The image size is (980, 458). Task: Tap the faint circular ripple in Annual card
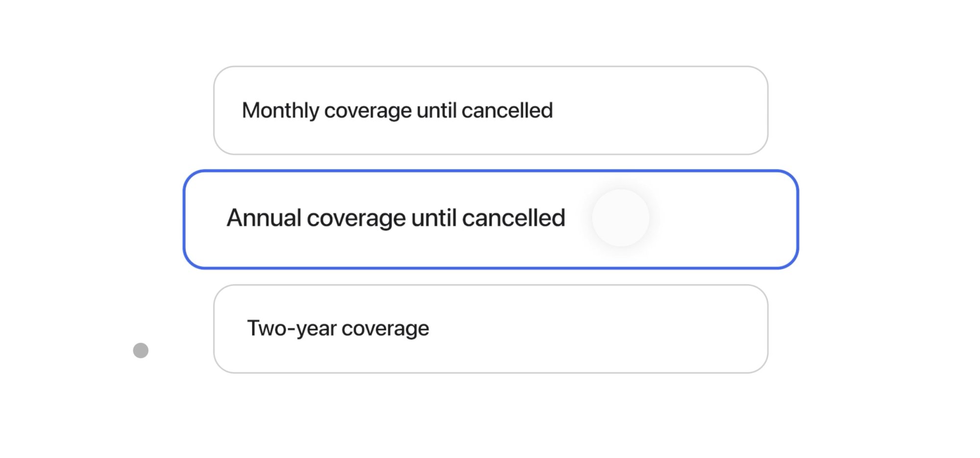pyautogui.click(x=620, y=218)
